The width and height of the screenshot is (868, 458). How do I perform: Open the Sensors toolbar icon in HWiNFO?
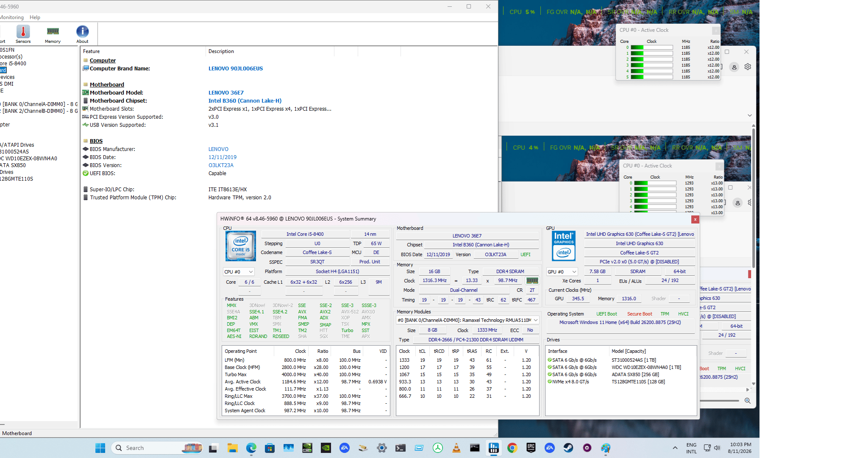(23, 34)
